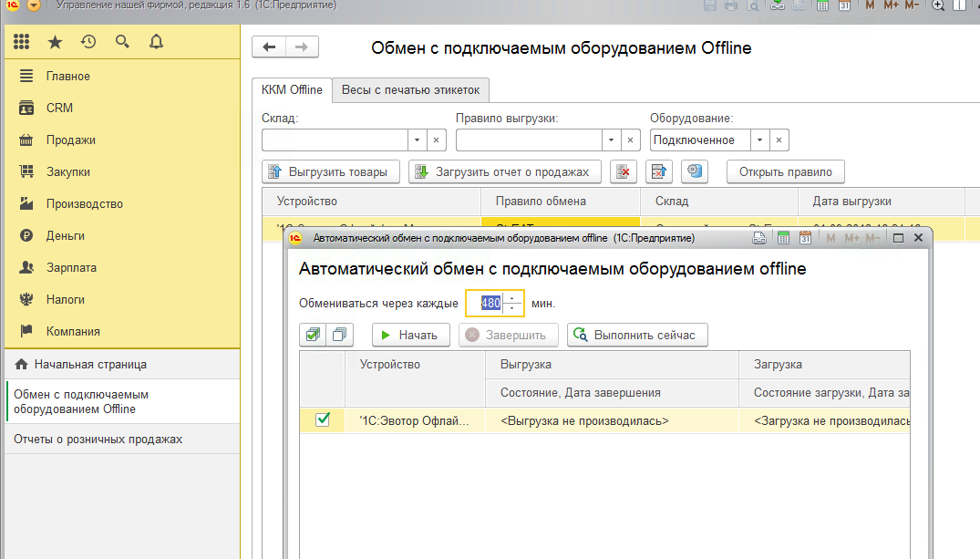This screenshot has width=980, height=559.
Task: Open the history clock icon
Action: click(88, 42)
